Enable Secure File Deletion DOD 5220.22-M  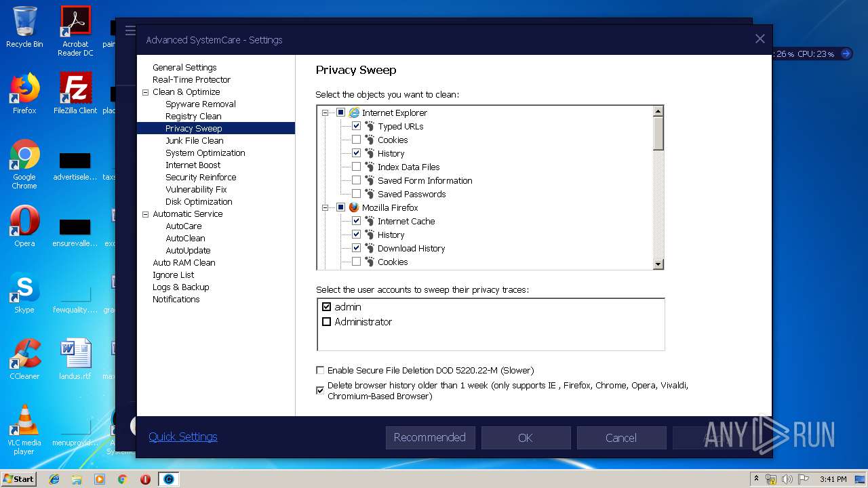[x=320, y=371]
